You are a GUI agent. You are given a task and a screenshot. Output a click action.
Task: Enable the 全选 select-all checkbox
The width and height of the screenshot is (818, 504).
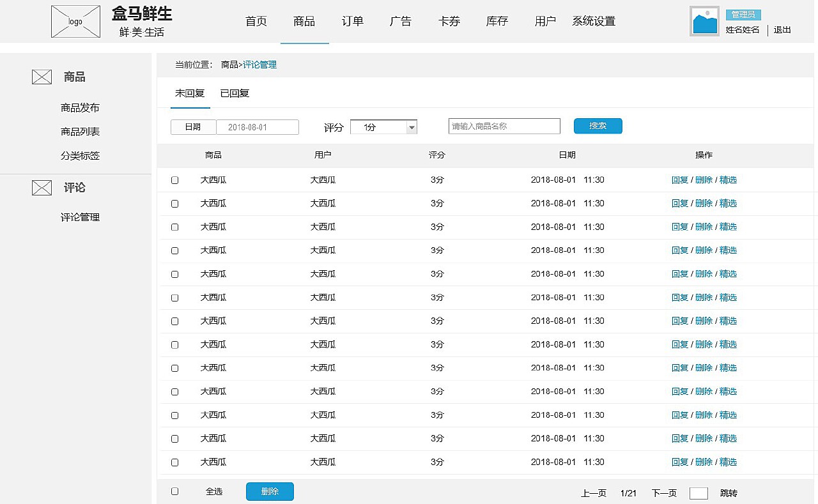coord(174,491)
